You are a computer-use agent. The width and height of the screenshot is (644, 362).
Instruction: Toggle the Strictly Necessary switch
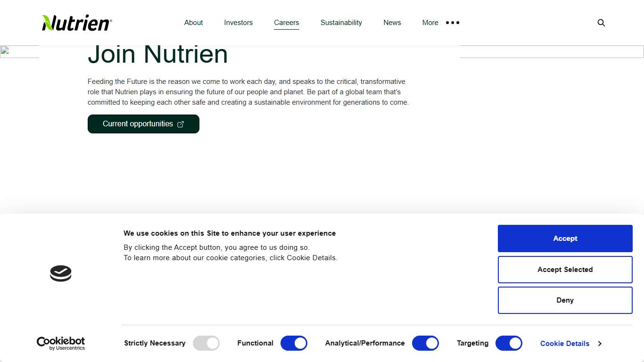[x=206, y=343]
